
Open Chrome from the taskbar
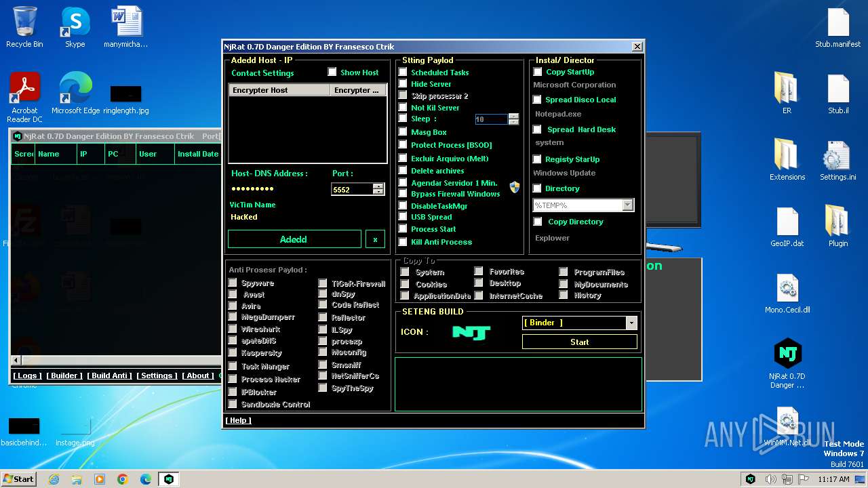coord(122,479)
